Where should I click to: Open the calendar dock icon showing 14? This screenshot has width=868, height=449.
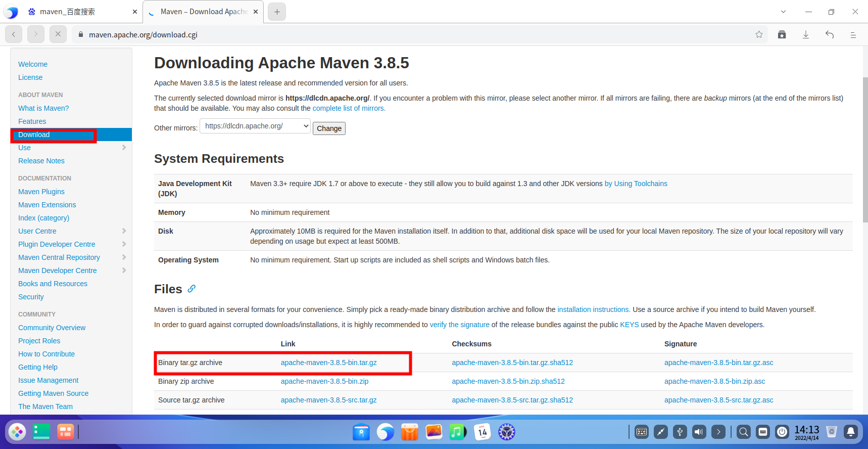click(483, 432)
